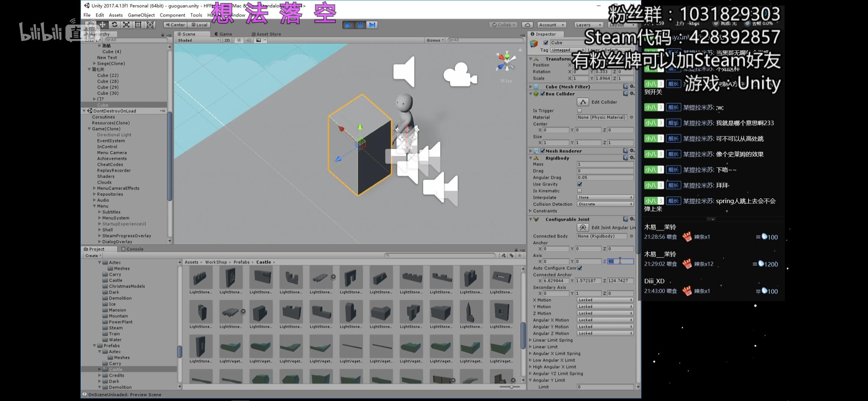Adjust the asset thumbnail size slider

click(x=511, y=387)
